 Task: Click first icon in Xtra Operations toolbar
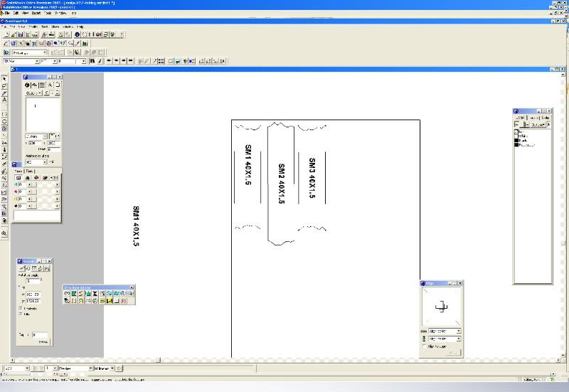pyautogui.click(x=67, y=294)
